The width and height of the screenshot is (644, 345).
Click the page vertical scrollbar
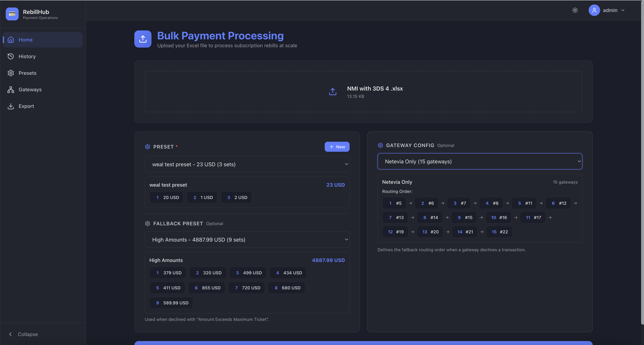pyautogui.click(x=642, y=162)
